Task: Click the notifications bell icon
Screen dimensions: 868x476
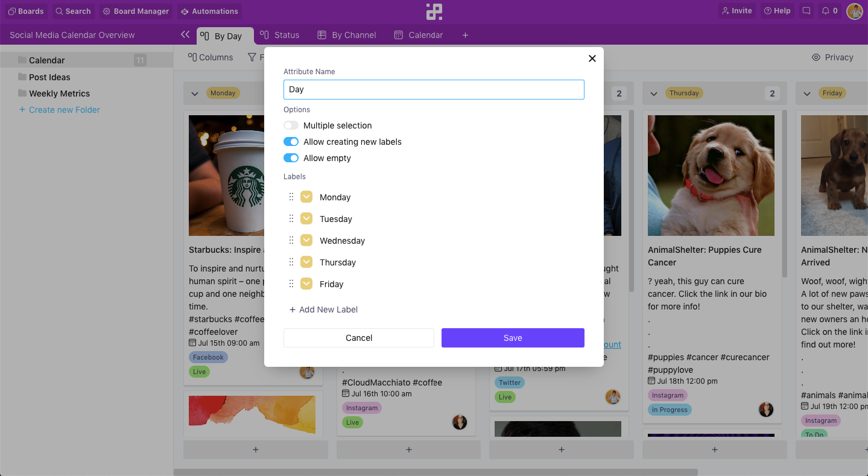Action: (826, 11)
